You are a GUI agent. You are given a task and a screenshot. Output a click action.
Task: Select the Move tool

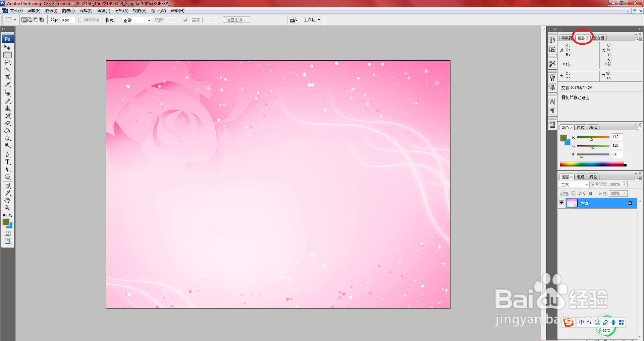[x=7, y=47]
